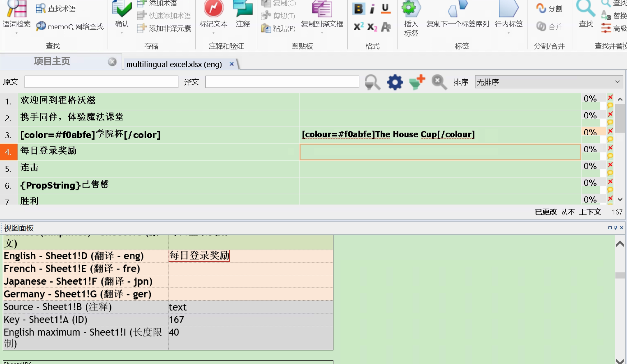Click target cell of segment 4

[x=440, y=152]
